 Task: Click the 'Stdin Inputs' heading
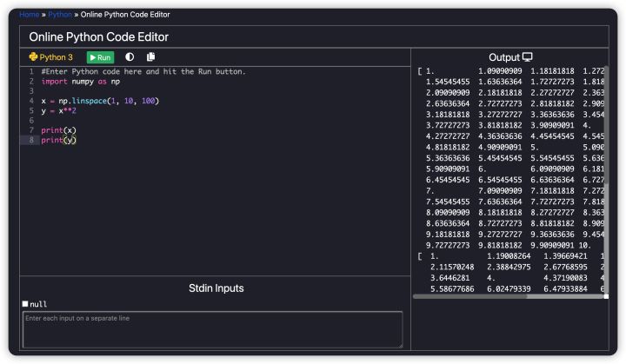[x=216, y=288]
